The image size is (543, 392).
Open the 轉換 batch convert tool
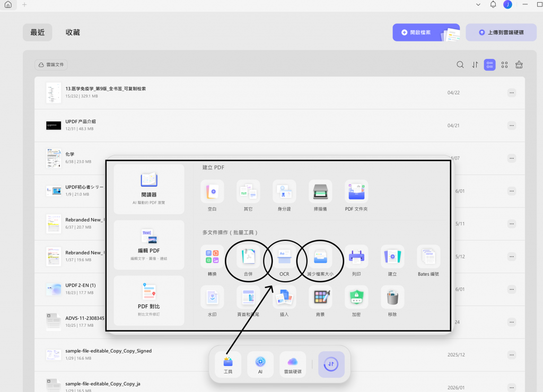pos(212,257)
